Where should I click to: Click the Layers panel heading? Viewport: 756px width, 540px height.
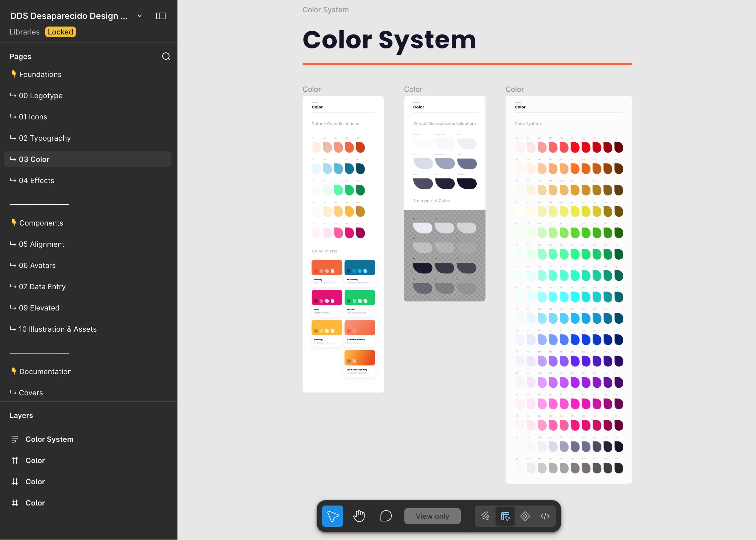[21, 416]
